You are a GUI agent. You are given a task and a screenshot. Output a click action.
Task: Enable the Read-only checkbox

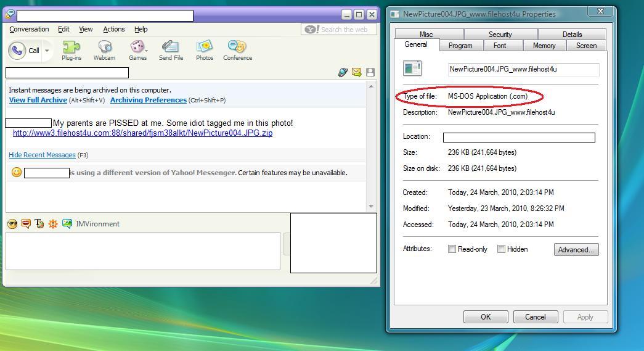pyautogui.click(x=452, y=249)
